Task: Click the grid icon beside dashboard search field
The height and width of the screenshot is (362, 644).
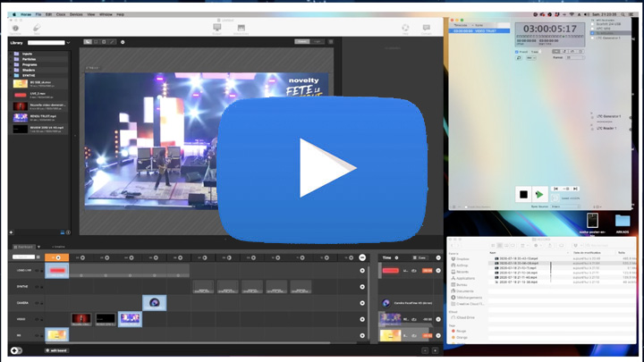Action: tap(38, 257)
